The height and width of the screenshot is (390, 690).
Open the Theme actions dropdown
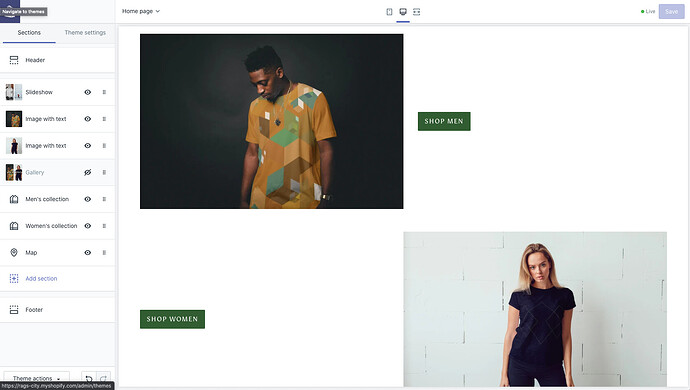[37, 378]
